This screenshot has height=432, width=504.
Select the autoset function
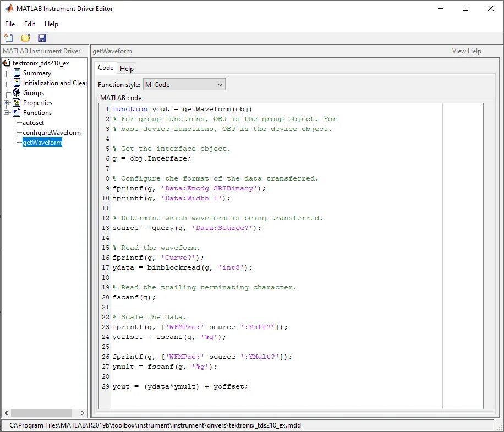coord(33,123)
